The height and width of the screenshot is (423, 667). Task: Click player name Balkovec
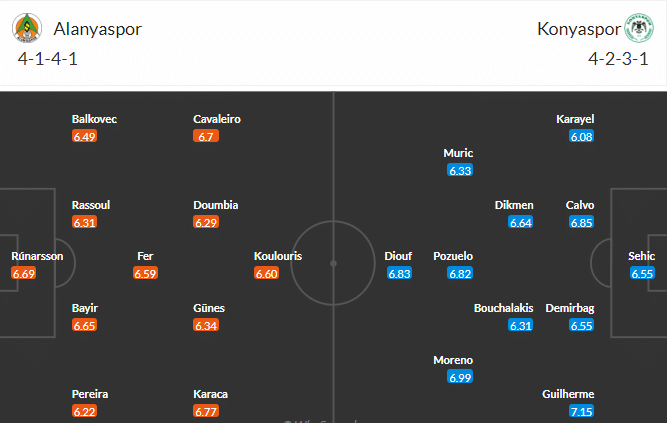pyautogui.click(x=94, y=119)
